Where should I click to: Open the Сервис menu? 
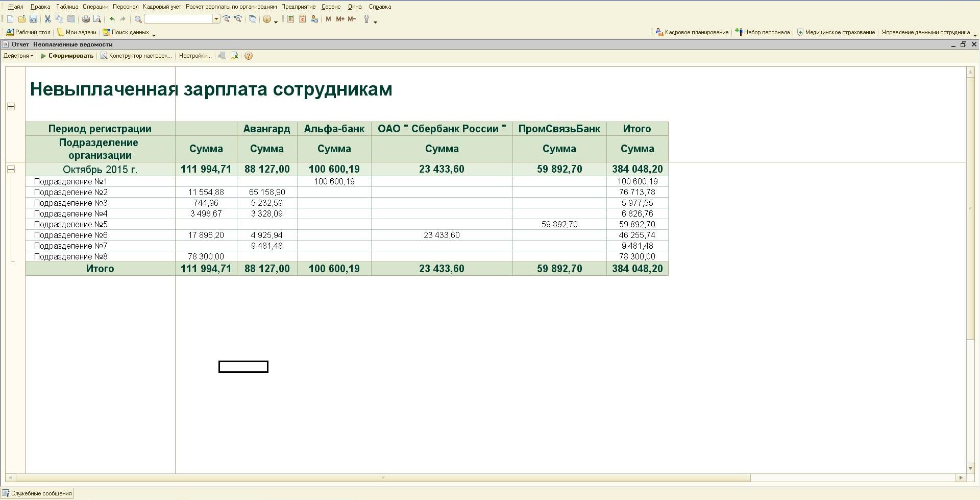pyautogui.click(x=331, y=7)
